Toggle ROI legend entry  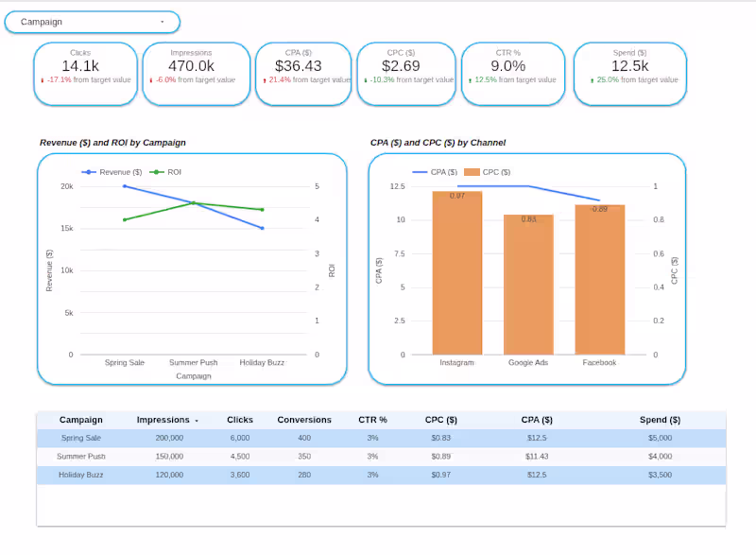point(165,172)
